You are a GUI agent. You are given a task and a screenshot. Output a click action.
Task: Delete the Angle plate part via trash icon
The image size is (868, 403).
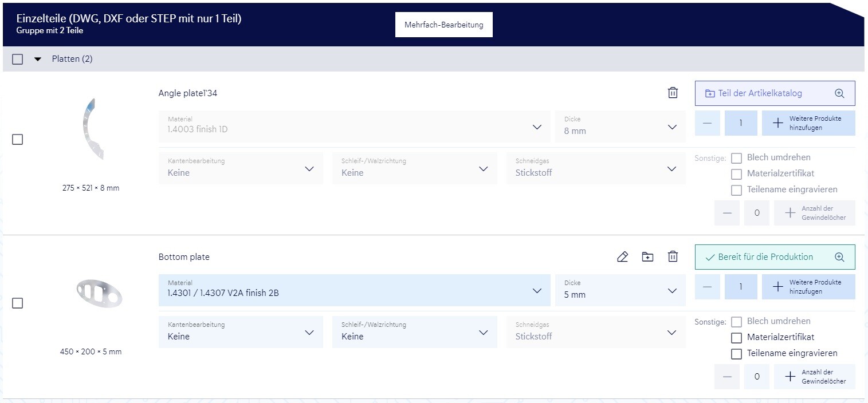[673, 93]
